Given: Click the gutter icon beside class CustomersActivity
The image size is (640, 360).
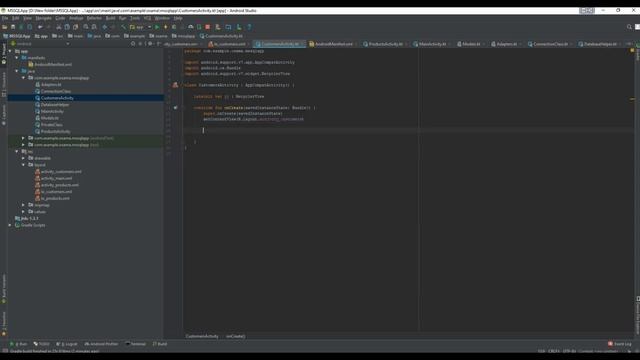Looking at the screenshot, I should (175, 85).
